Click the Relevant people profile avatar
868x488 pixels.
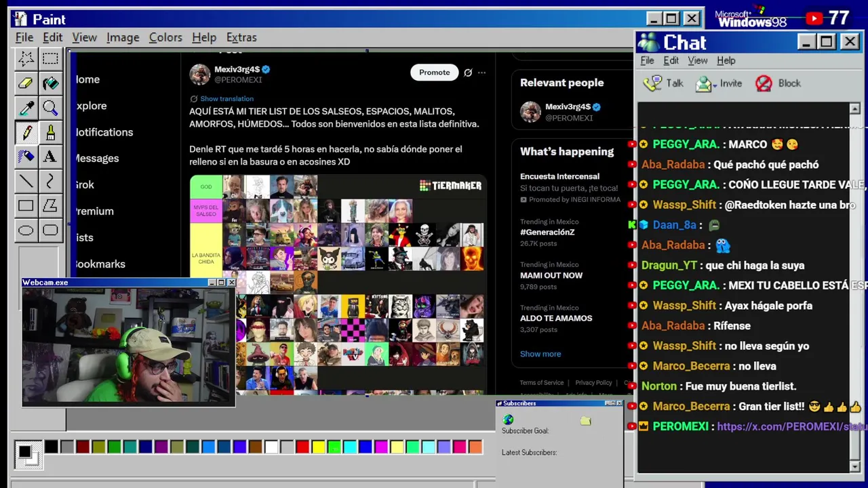pos(530,112)
